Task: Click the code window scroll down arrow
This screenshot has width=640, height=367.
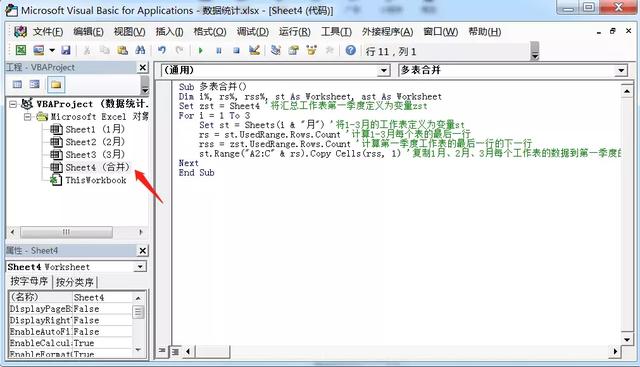Action: pos(627,339)
